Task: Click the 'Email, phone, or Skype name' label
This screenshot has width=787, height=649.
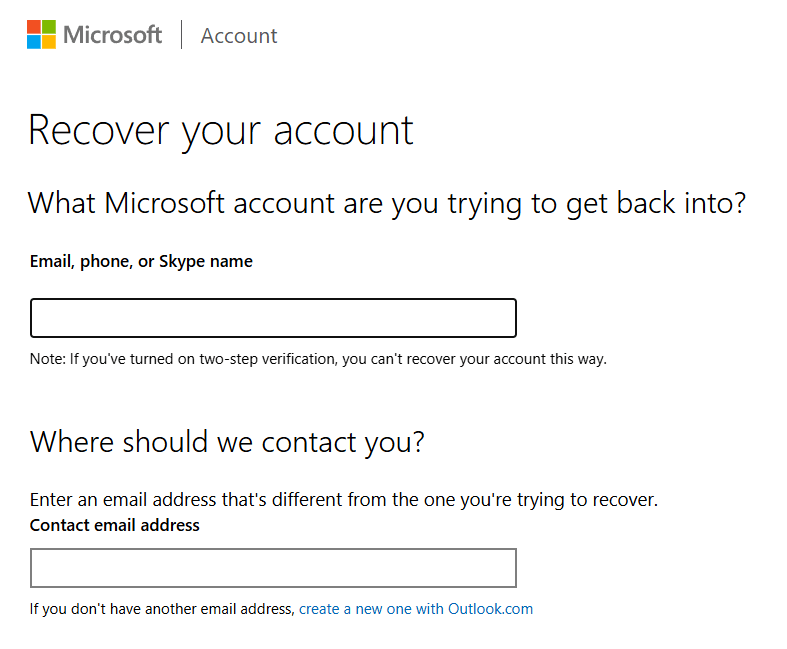Action: coord(141,262)
